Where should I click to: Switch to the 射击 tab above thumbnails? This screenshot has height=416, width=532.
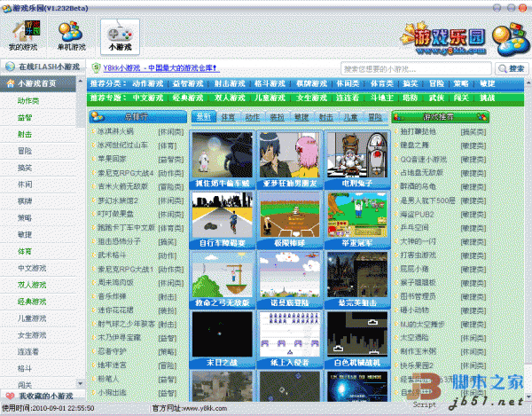(x=326, y=117)
